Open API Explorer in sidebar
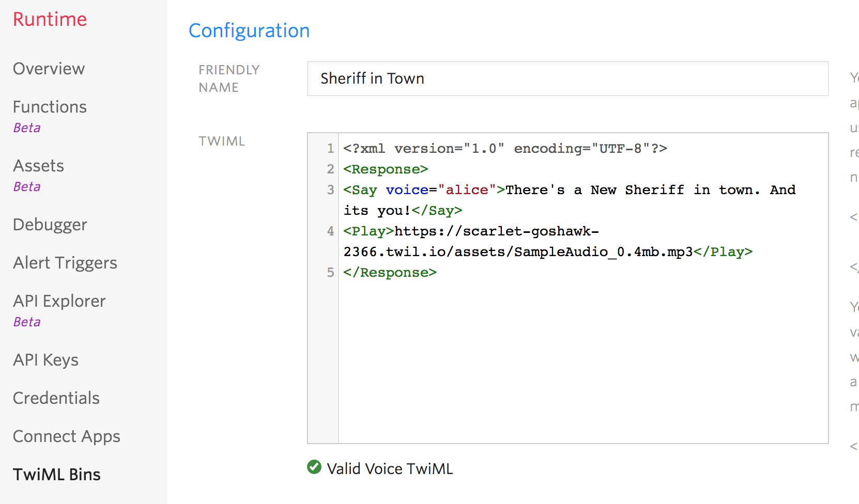This screenshot has height=504, width=859. coord(59,301)
